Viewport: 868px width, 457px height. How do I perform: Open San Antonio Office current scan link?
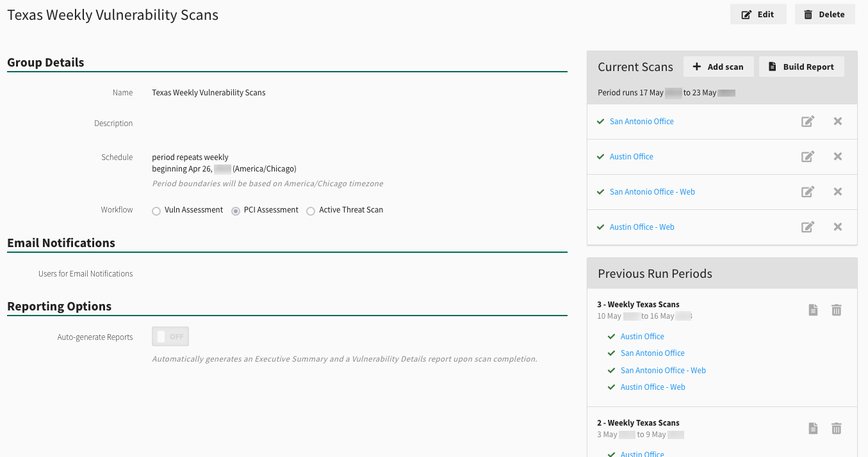click(x=641, y=122)
